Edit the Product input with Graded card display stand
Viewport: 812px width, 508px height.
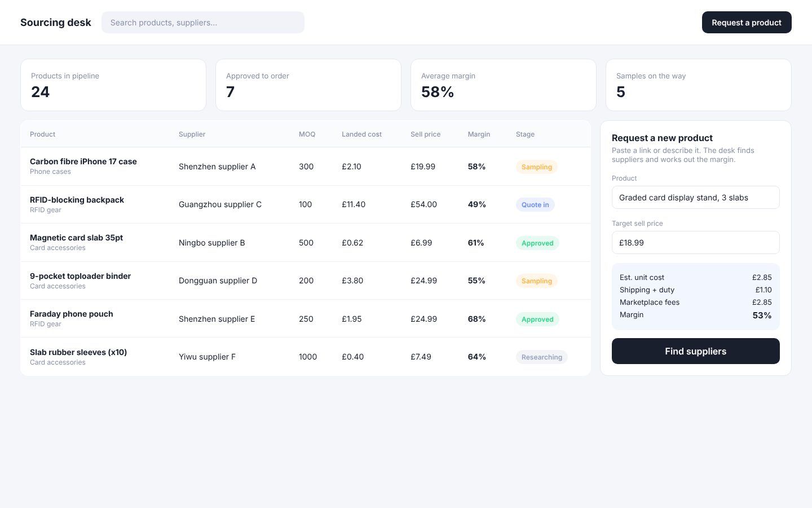[x=695, y=198]
